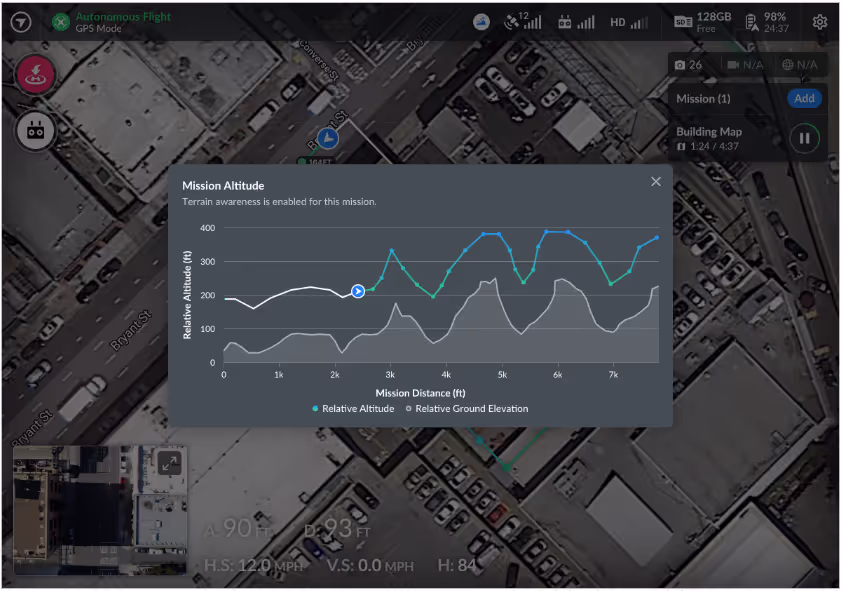Click the video recording N/A indicator

(x=745, y=64)
